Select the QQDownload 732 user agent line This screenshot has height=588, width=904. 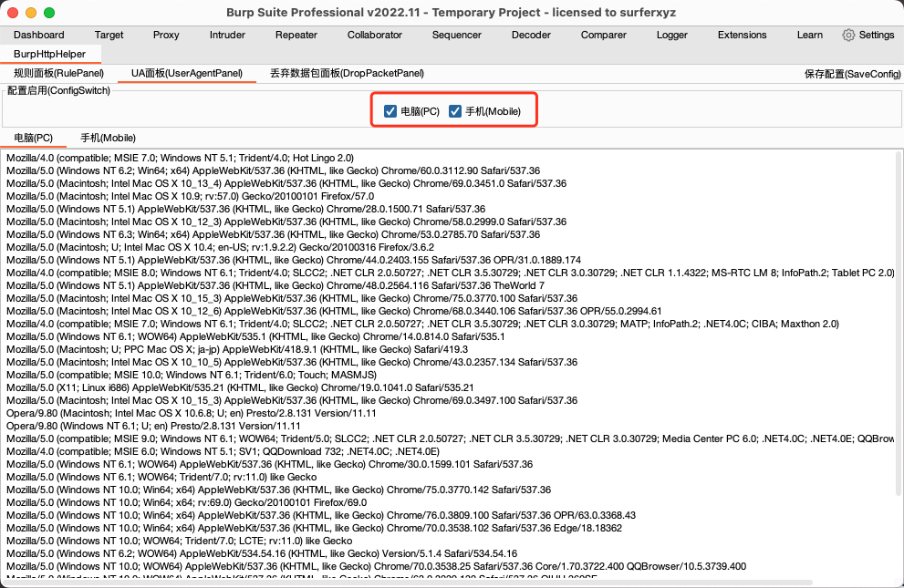coord(223,451)
